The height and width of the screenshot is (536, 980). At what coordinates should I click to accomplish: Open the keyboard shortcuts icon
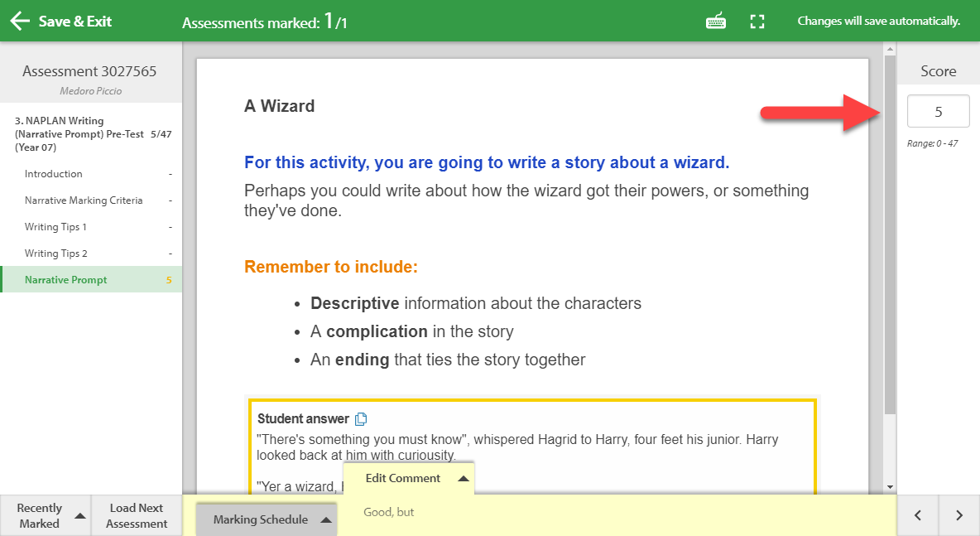point(716,22)
